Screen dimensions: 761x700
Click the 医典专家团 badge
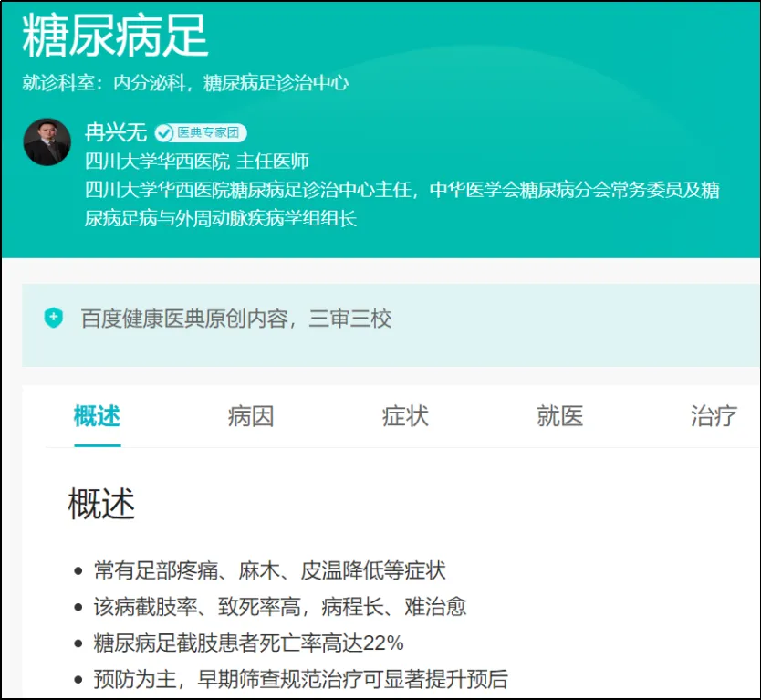(x=201, y=132)
